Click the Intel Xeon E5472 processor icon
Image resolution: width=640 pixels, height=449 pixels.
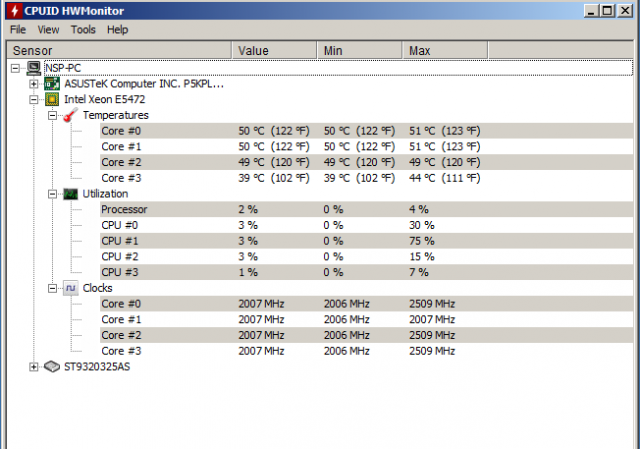pos(54,99)
